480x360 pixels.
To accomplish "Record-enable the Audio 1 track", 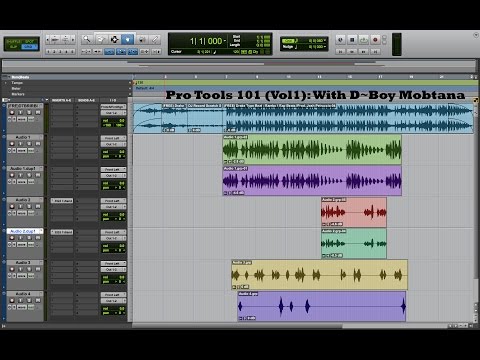I will pyautogui.click(x=12, y=144).
